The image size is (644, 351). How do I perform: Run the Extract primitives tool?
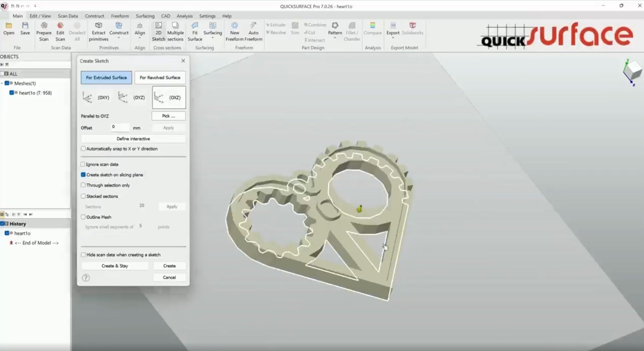tap(99, 32)
